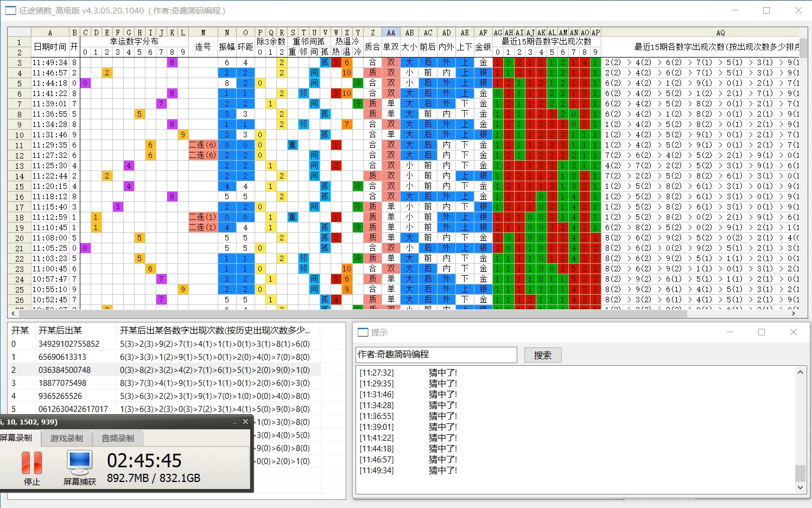812x508 pixels.
Task: Select the 屏幕录制 tab
Action: click(16, 438)
